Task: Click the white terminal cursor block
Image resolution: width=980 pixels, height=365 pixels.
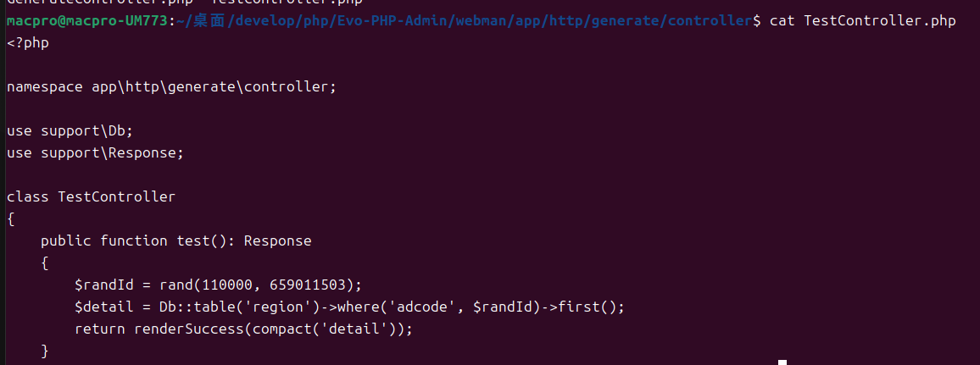Action: click(782, 362)
